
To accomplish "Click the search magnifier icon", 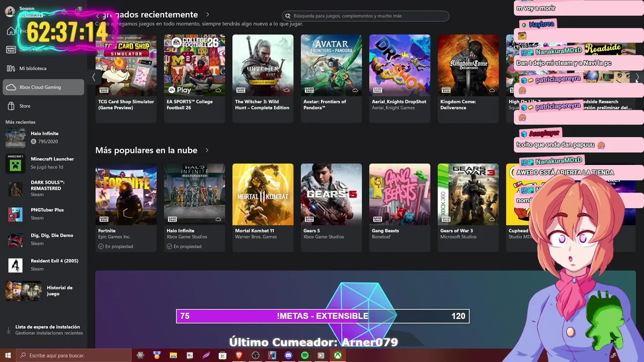I will coord(288,16).
